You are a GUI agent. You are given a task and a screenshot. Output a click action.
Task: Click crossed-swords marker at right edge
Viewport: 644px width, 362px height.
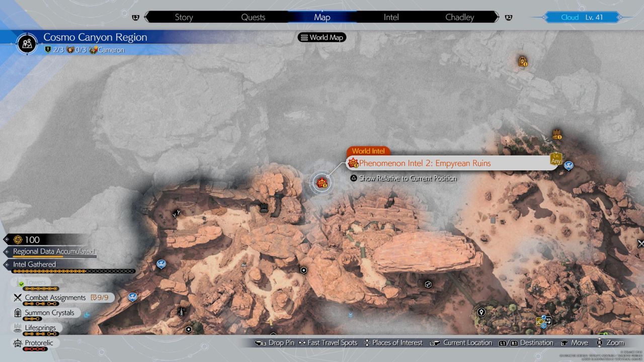click(640, 244)
